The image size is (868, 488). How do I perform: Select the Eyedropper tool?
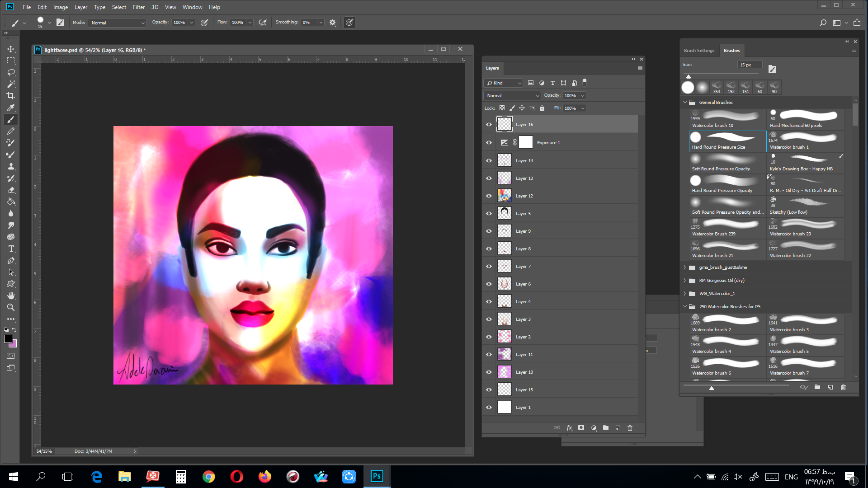tap(11, 108)
